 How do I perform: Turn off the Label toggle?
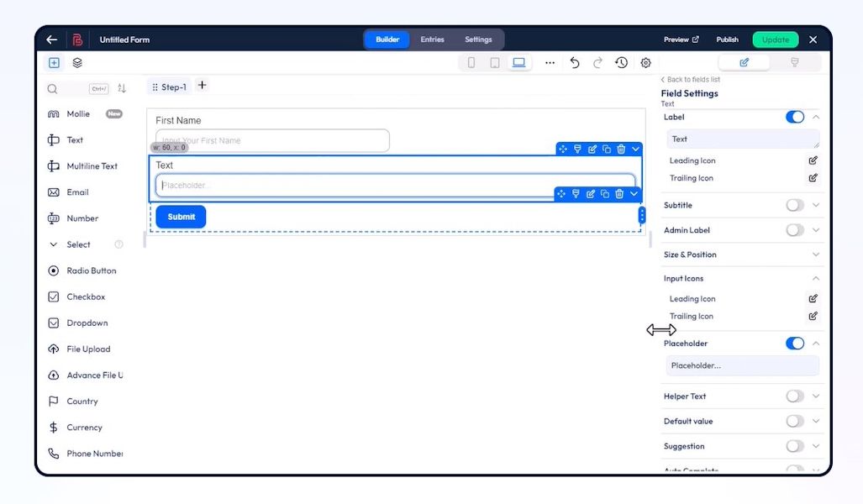pos(795,118)
